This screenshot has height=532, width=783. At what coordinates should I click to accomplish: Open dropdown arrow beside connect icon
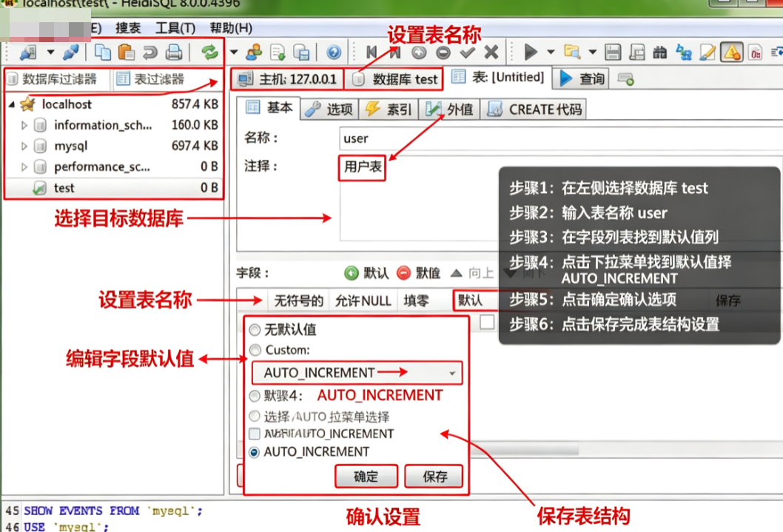pos(50,52)
